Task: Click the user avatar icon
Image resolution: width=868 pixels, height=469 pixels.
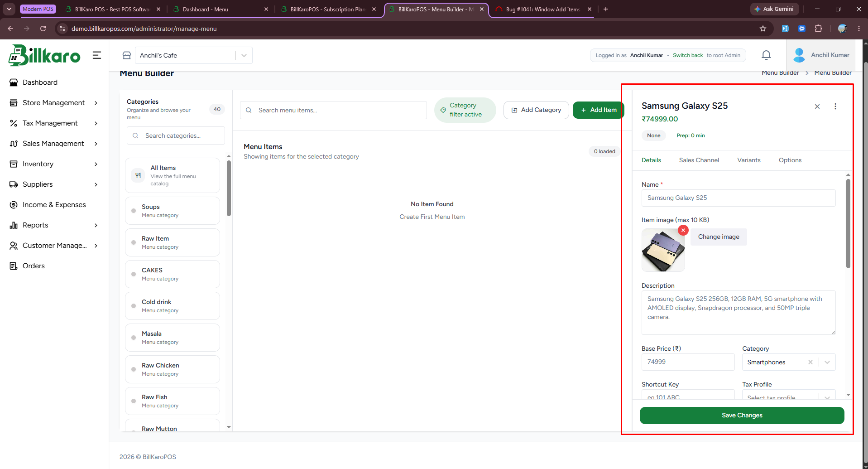Action: [x=800, y=55]
